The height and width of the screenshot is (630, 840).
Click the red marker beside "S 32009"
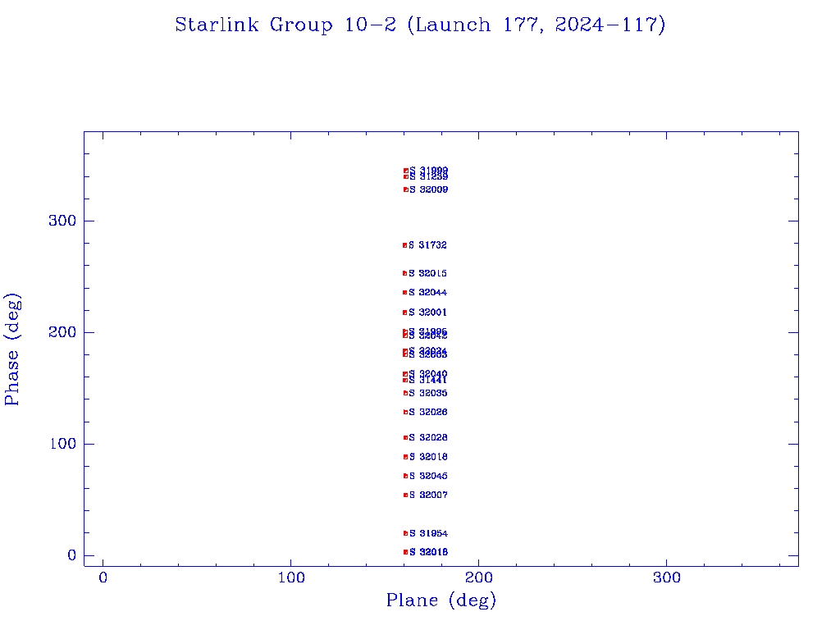click(x=405, y=189)
